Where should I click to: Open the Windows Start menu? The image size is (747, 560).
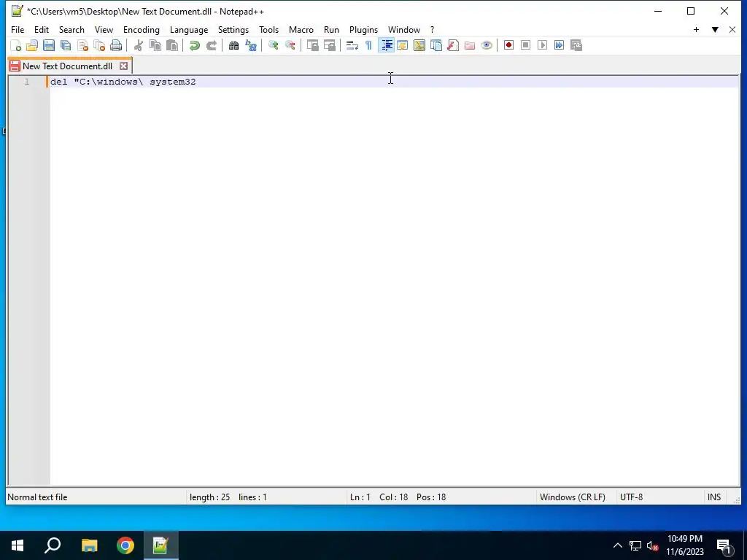click(18, 545)
